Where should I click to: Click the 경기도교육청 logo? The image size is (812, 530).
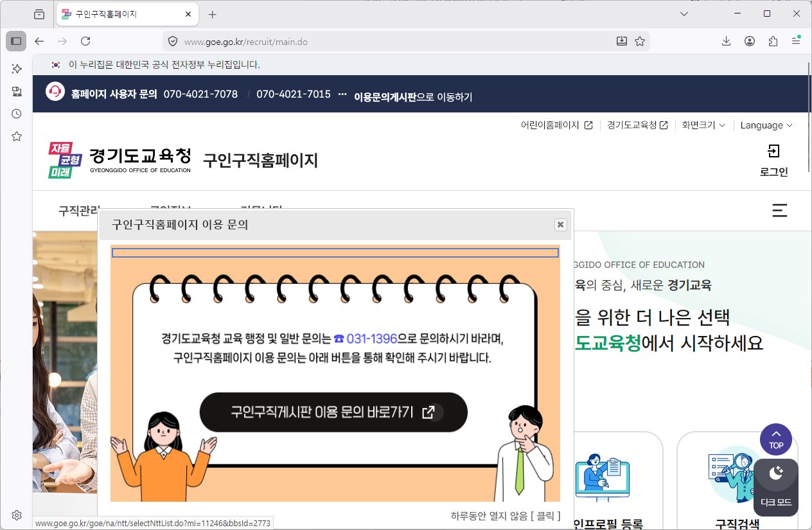pyautogui.click(x=119, y=160)
